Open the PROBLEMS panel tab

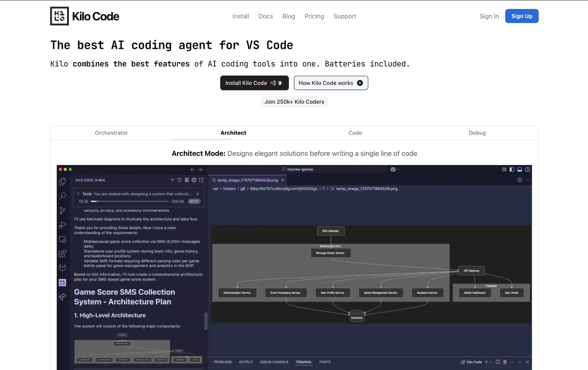[x=223, y=362]
